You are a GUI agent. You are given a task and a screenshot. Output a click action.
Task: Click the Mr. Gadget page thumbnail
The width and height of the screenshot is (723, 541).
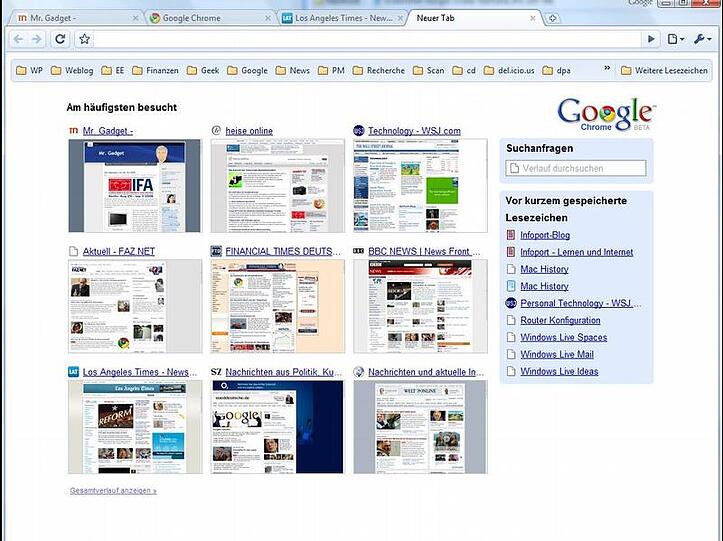point(135,186)
